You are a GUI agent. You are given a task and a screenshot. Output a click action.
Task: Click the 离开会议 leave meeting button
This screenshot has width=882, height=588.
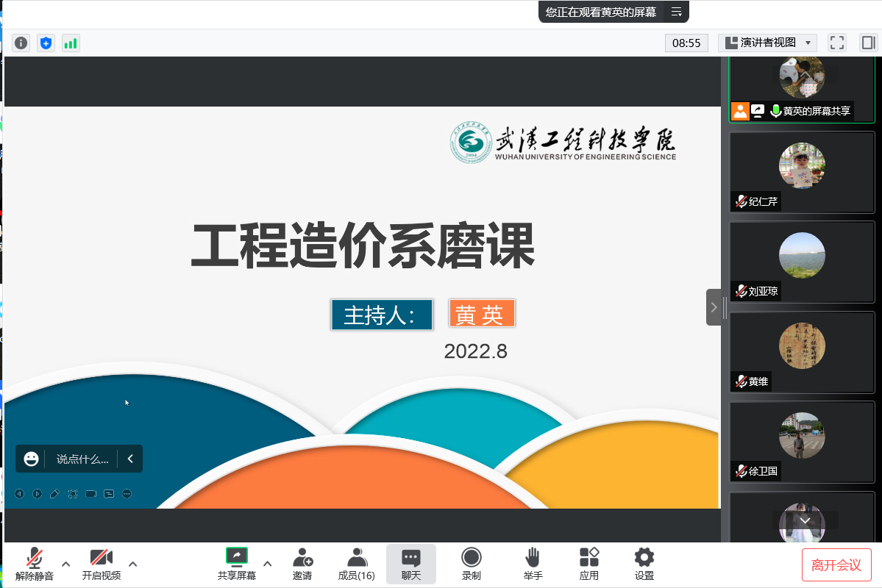coord(836,564)
